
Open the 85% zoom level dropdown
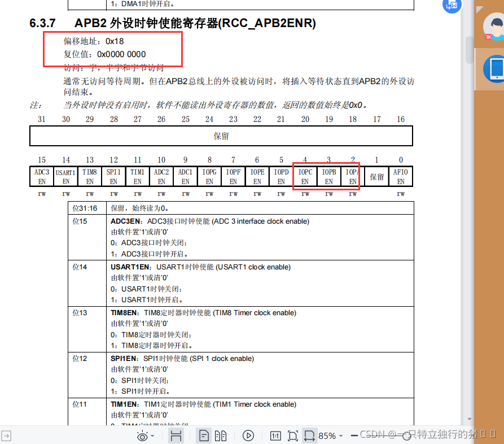(328, 435)
